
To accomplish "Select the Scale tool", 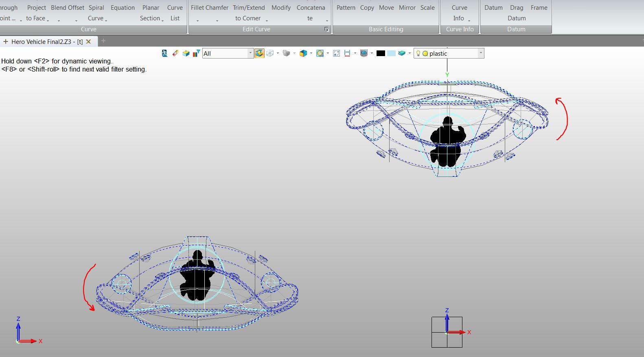I will [x=427, y=8].
